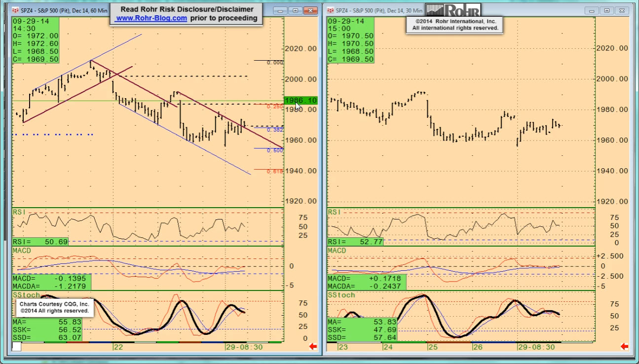Click the RSI value readout on the 30 Min chart

coord(355,242)
